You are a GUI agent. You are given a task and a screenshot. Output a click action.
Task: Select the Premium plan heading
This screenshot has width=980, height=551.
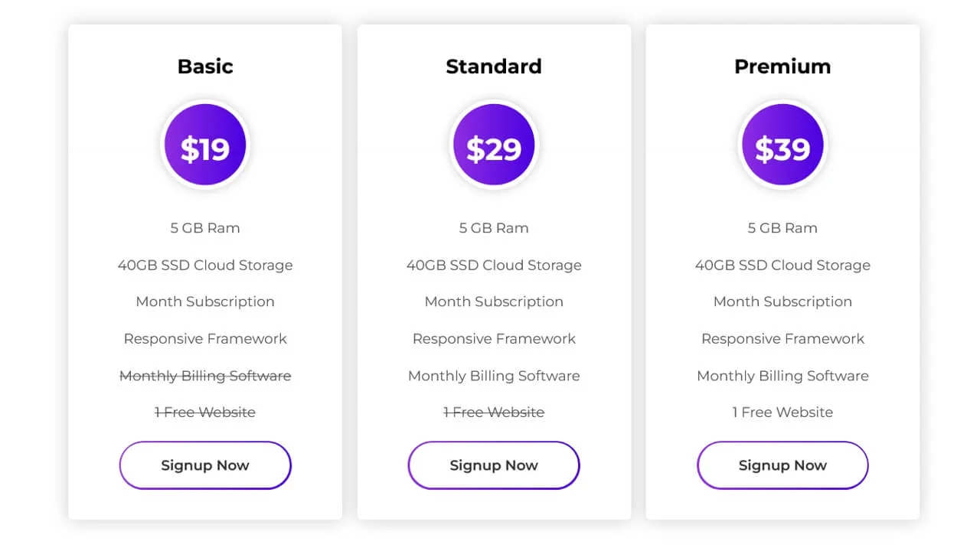(782, 67)
